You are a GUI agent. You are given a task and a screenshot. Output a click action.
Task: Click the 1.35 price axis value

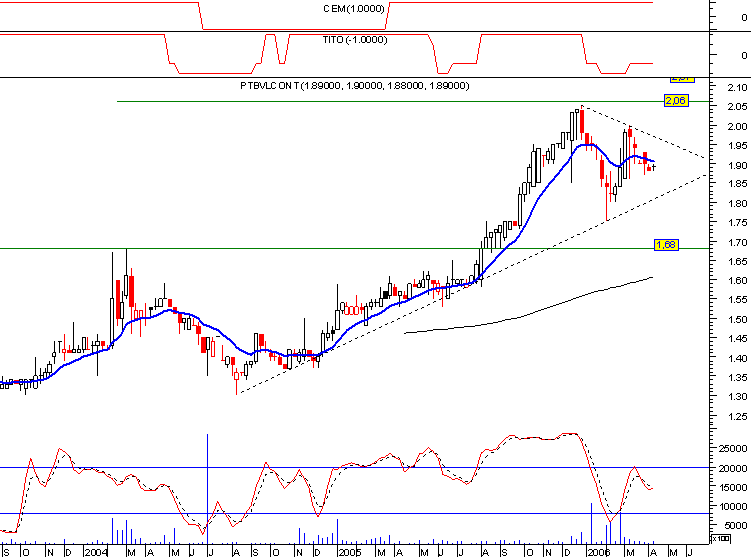pyautogui.click(x=737, y=377)
